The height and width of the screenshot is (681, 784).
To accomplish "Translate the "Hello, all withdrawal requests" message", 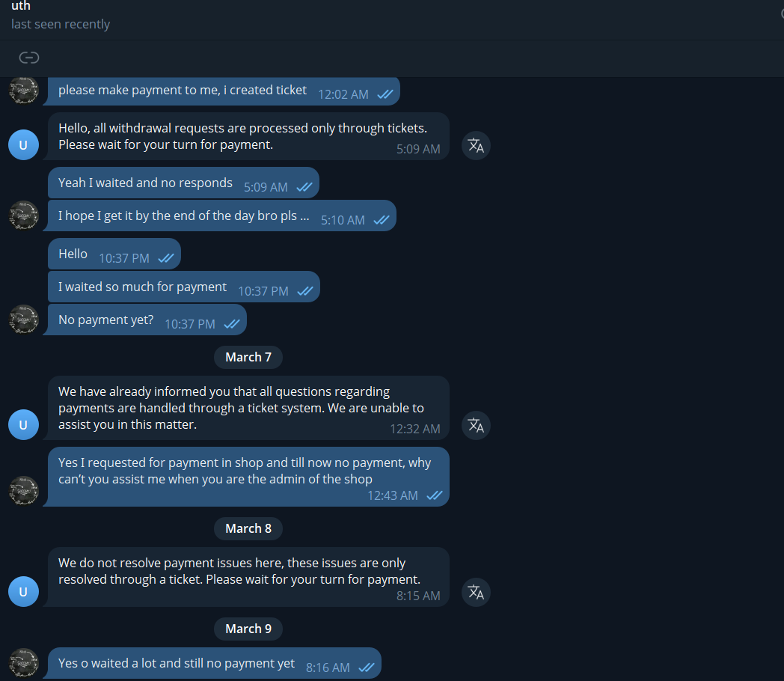I will coord(476,145).
